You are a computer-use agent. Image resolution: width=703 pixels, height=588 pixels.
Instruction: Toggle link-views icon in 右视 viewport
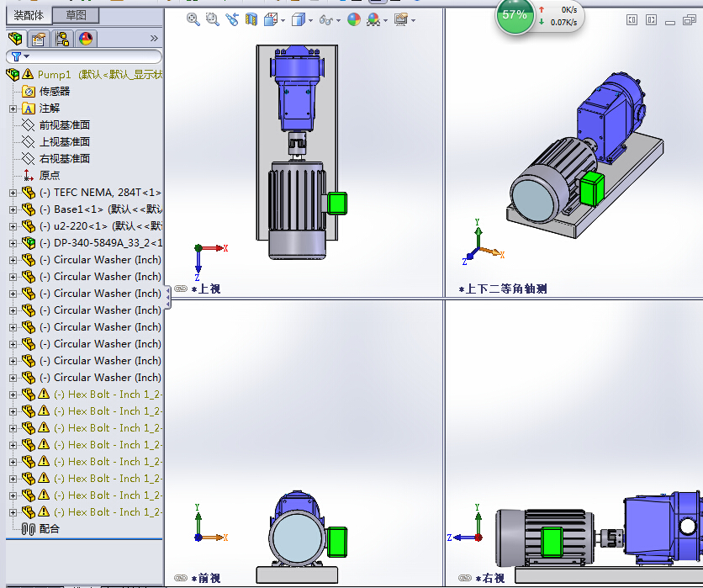click(465, 578)
